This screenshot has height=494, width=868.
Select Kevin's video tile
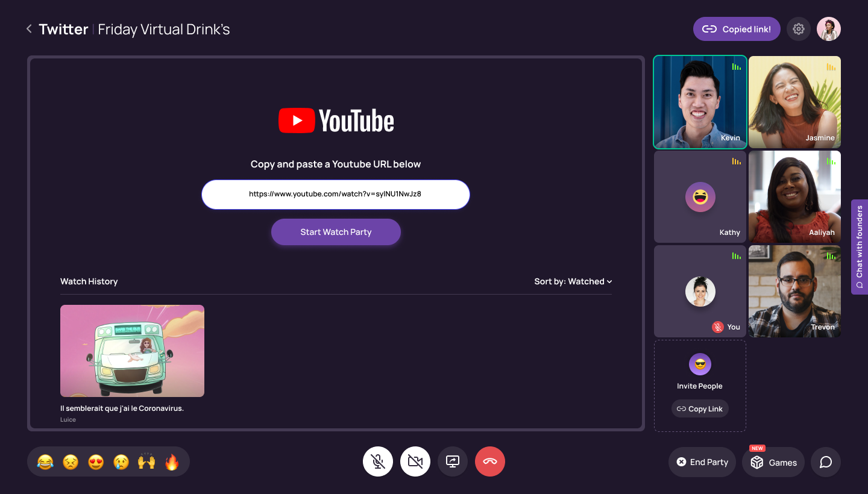coord(700,102)
